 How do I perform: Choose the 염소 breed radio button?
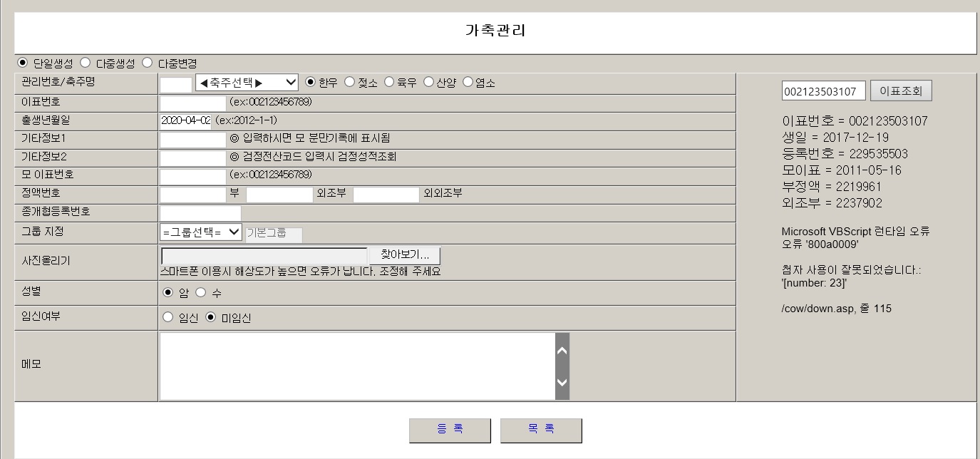pyautogui.click(x=468, y=82)
